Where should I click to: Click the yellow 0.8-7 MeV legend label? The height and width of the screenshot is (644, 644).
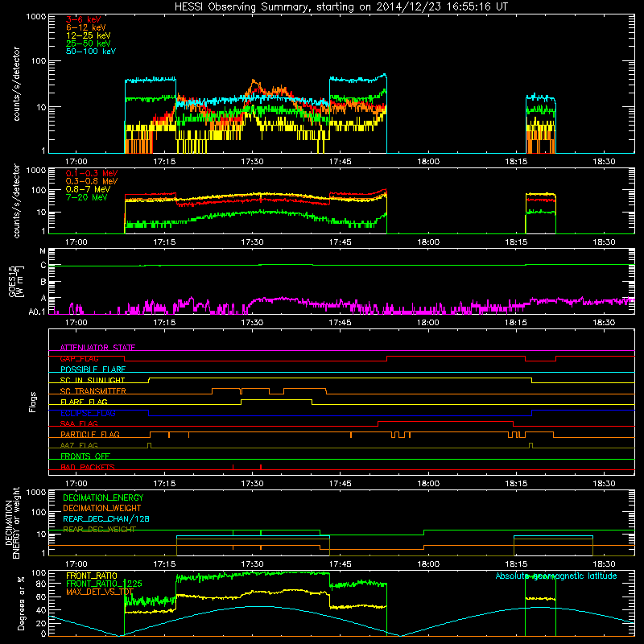point(88,189)
